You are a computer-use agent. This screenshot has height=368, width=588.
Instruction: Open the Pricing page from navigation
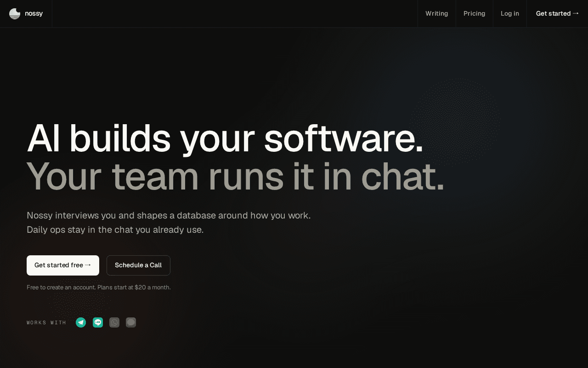point(474,13)
